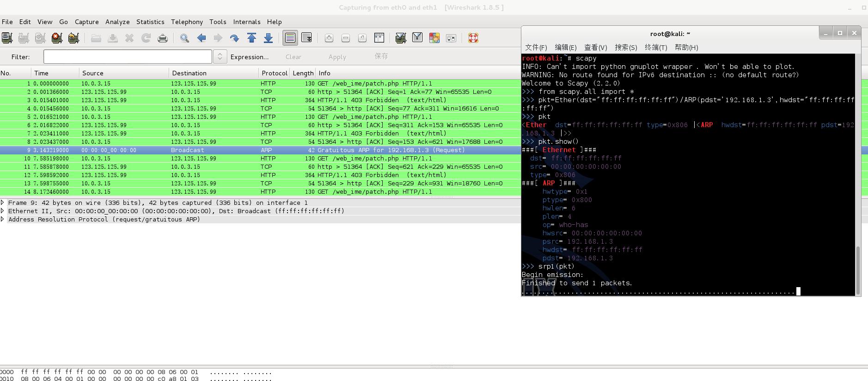This screenshot has height=381, width=868.
Task: Toggle packet list colorize button
Action: (290, 38)
